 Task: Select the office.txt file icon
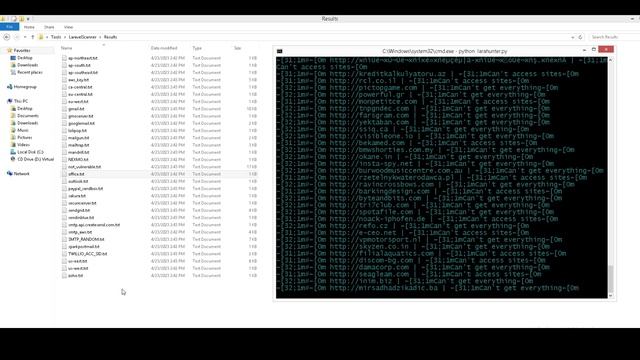tap(64, 174)
